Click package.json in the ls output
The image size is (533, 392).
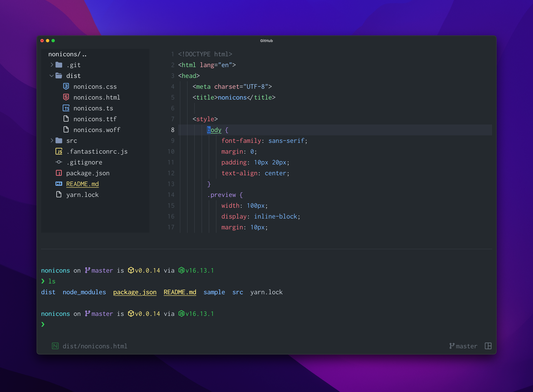point(135,292)
